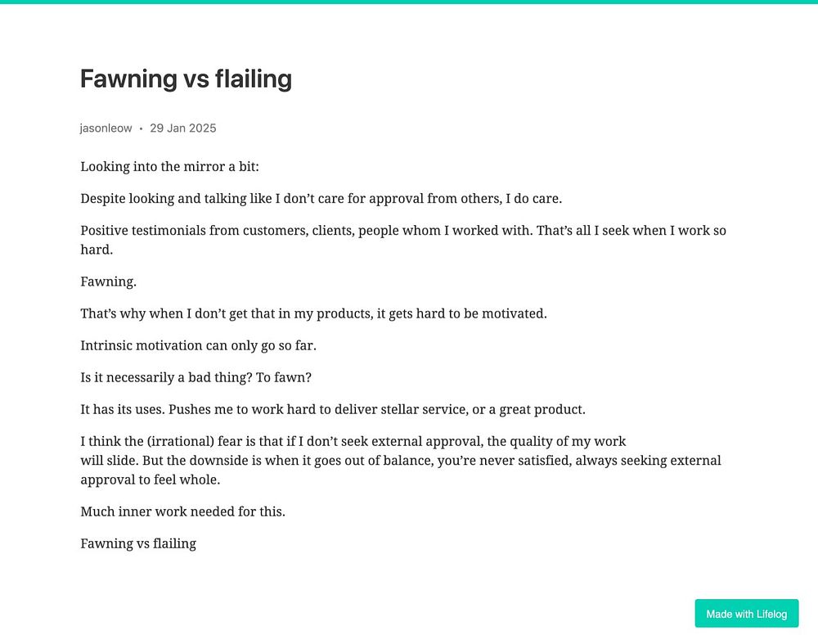Click the single-word "Fawning." paragraph
This screenshot has height=644, width=818.
(x=108, y=282)
